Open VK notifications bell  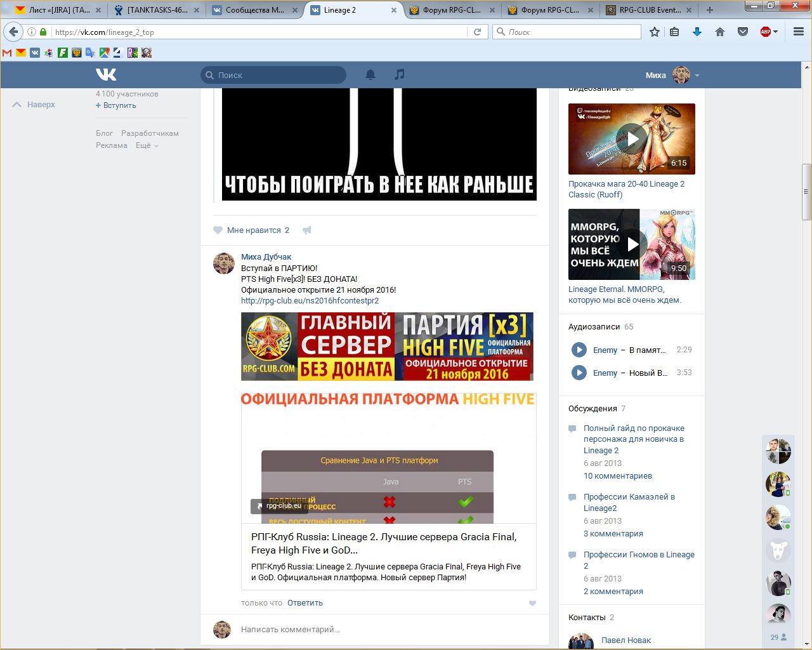point(370,75)
